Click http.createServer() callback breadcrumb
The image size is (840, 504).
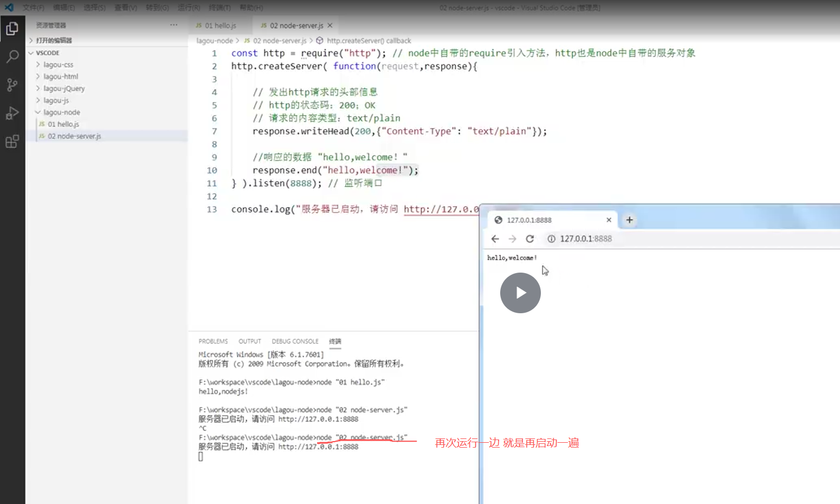(x=369, y=41)
